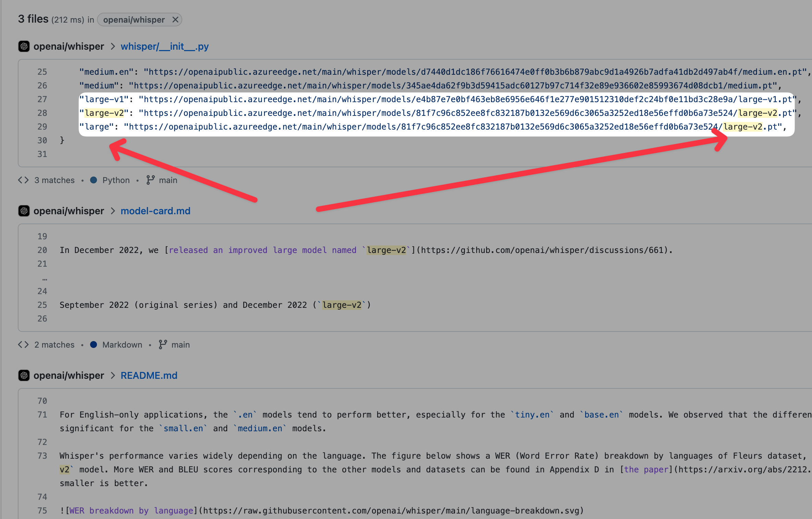Click 'WER breakdown by language' text on line 75
Viewport: 812px width, 519px height.
(x=131, y=510)
